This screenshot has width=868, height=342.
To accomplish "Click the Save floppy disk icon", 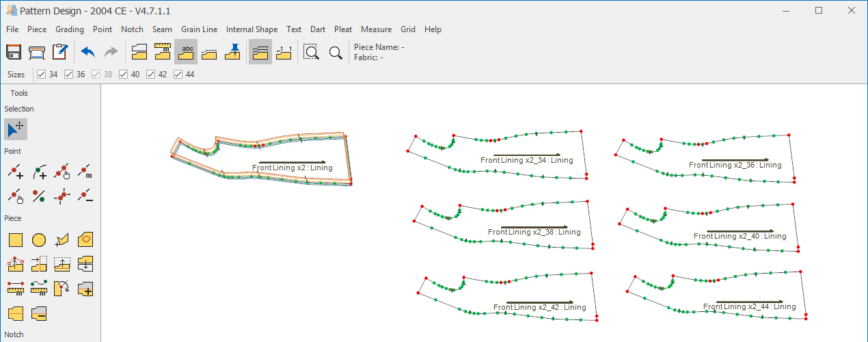I will pos(14,52).
